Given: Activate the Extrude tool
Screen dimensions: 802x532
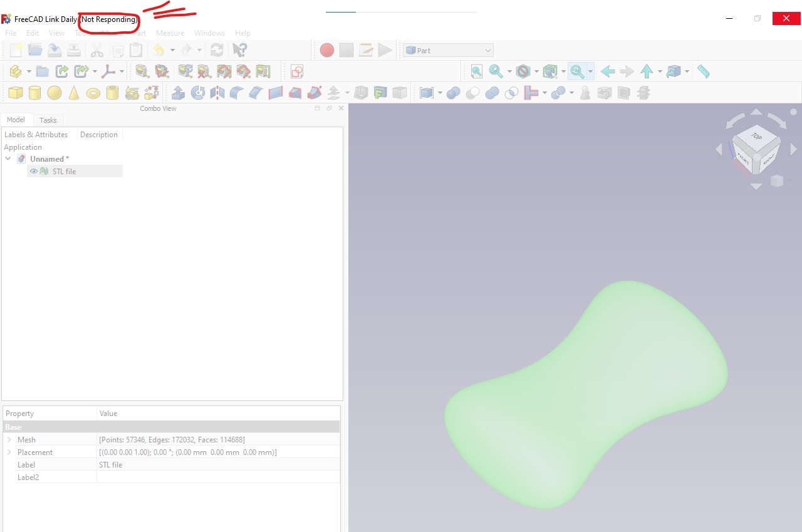Looking at the screenshot, I should 178,92.
